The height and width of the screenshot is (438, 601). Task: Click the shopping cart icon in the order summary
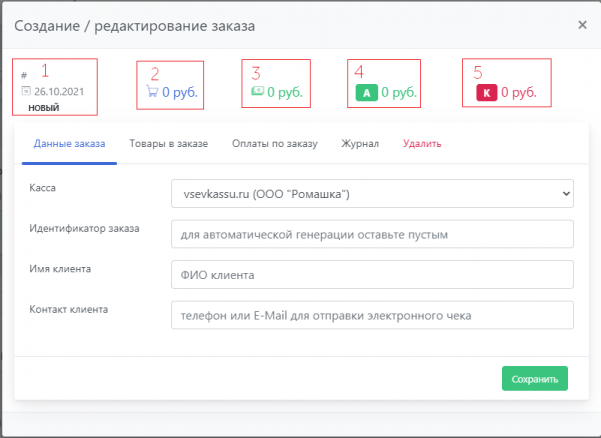tap(153, 92)
